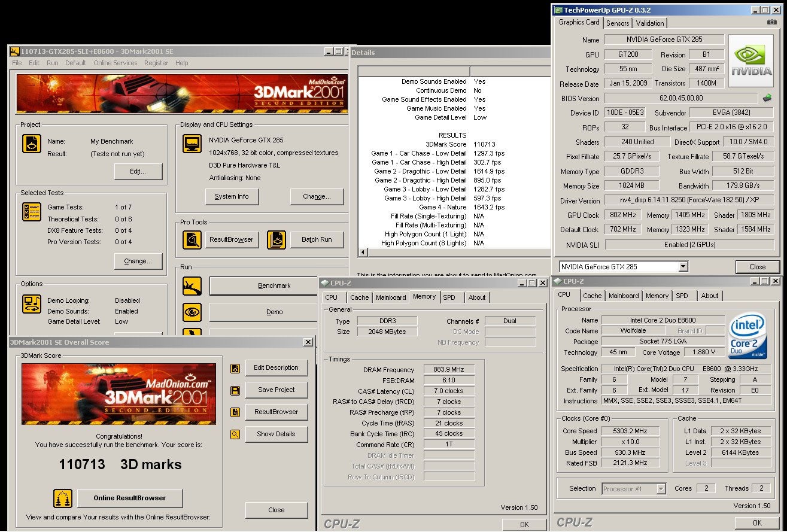Click the GPU-Z title bar icon
787x532 pixels.
click(x=558, y=10)
